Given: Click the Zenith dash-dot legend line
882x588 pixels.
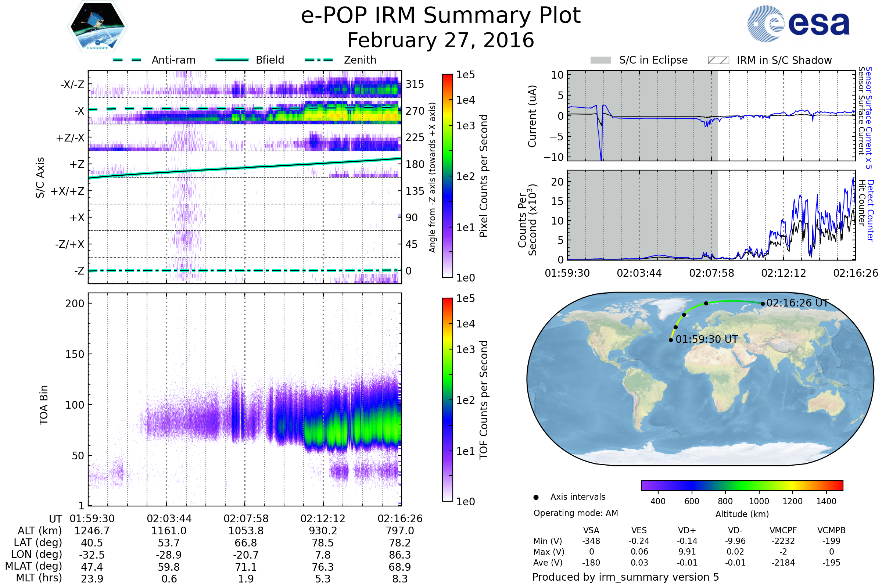Looking at the screenshot, I should click(x=319, y=60).
